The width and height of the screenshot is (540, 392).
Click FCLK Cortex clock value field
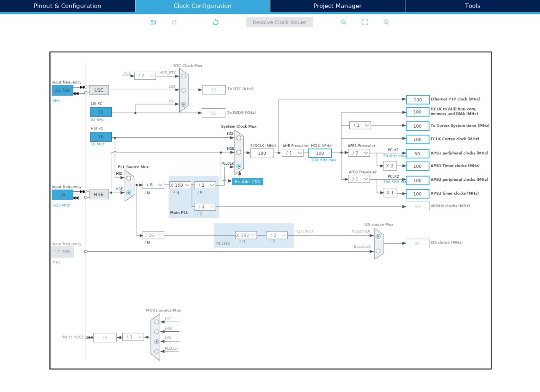click(418, 140)
